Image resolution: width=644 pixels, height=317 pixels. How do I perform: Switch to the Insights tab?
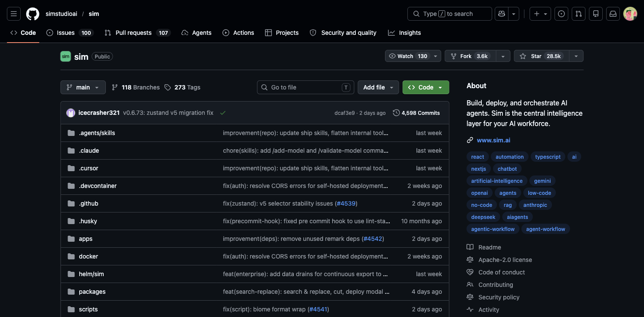(404, 33)
